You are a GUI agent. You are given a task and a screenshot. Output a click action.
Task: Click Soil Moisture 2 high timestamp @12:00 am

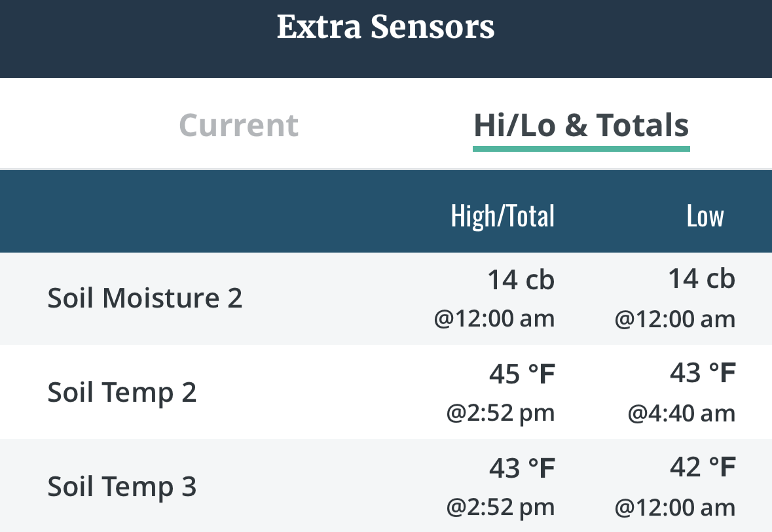pyautogui.click(x=494, y=319)
